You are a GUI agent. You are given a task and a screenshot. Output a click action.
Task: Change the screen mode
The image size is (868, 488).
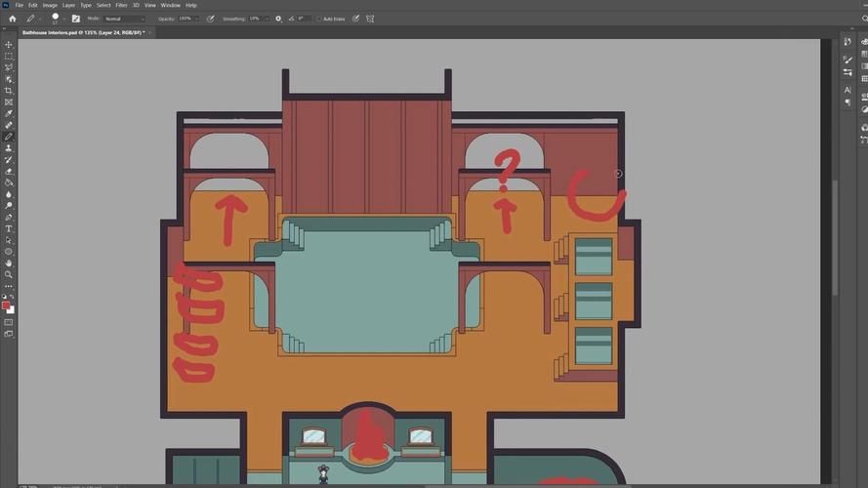click(9, 334)
